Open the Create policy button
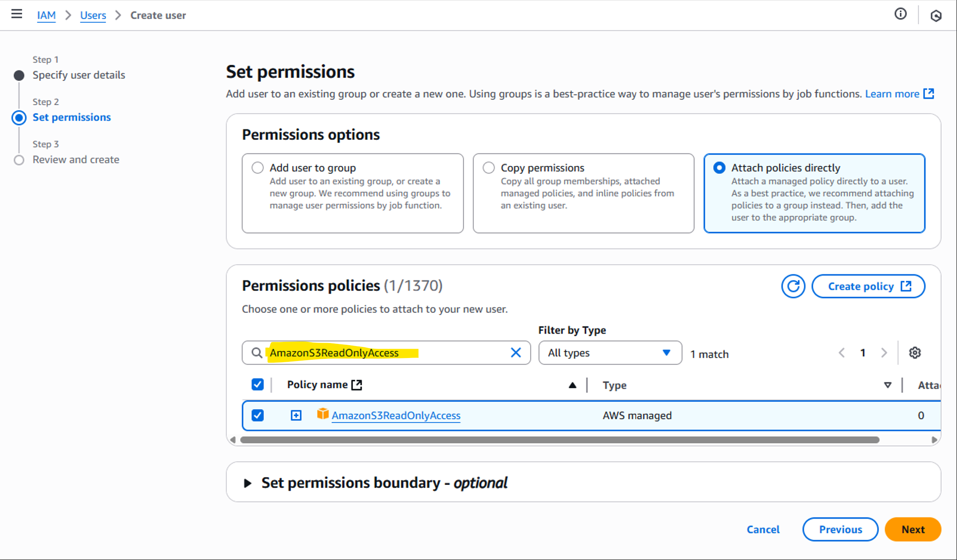The height and width of the screenshot is (560, 957). click(868, 286)
